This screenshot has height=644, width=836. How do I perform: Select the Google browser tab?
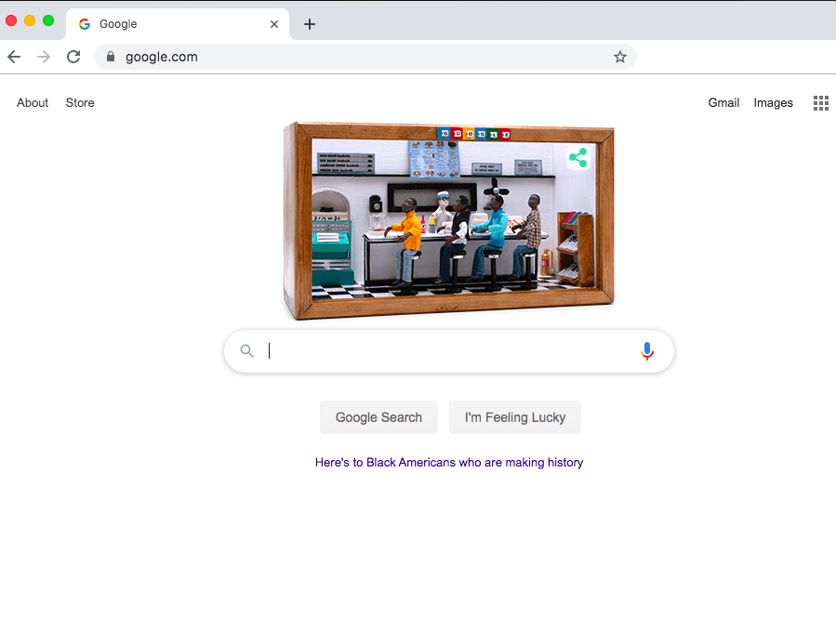point(178,24)
